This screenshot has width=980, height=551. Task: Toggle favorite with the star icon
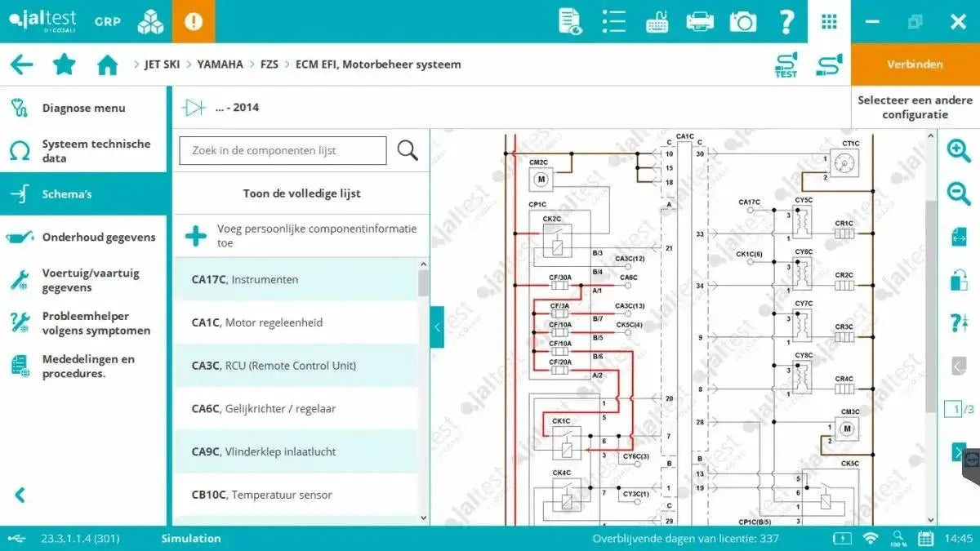(x=65, y=64)
